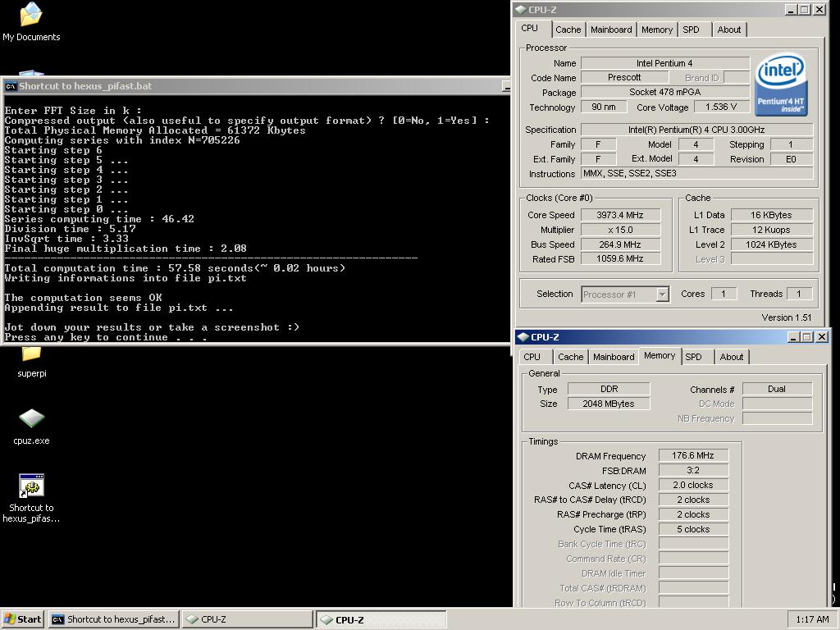Click the Cores count field

(724, 294)
